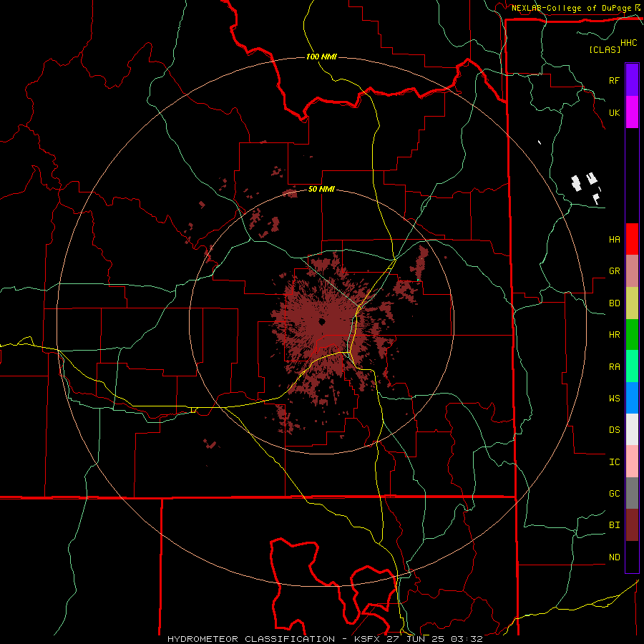Viewport: 644px width, 644px height.
Task: Click the '27 JUN 25' date text
Action: pos(418,639)
